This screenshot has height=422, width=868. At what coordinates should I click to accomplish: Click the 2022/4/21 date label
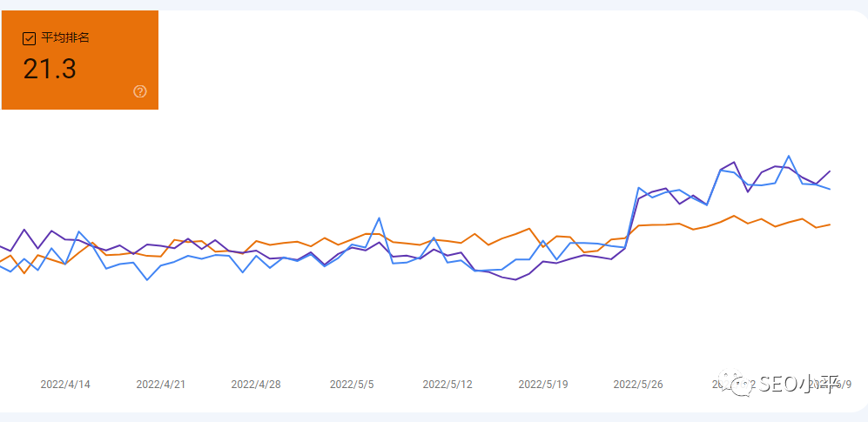(161, 384)
